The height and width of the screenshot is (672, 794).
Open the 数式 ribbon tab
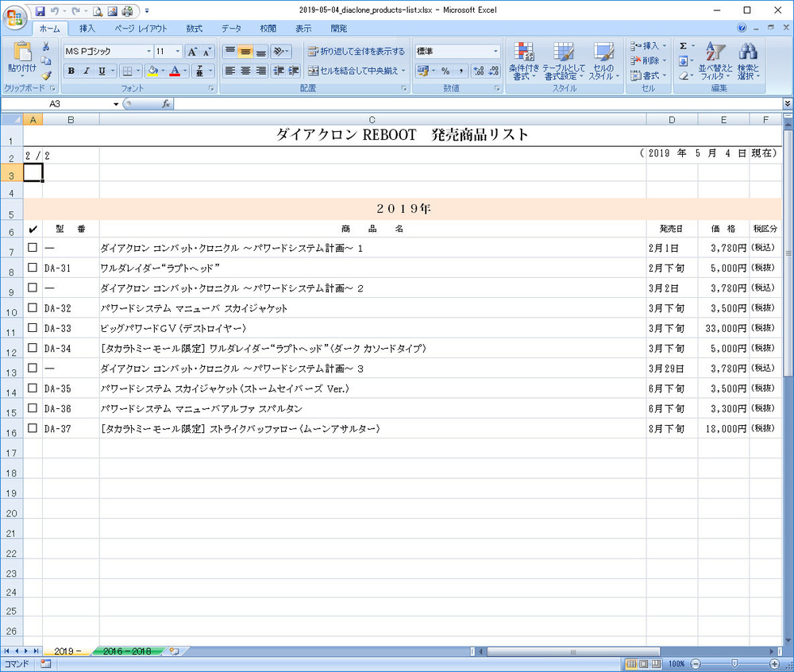[194, 29]
